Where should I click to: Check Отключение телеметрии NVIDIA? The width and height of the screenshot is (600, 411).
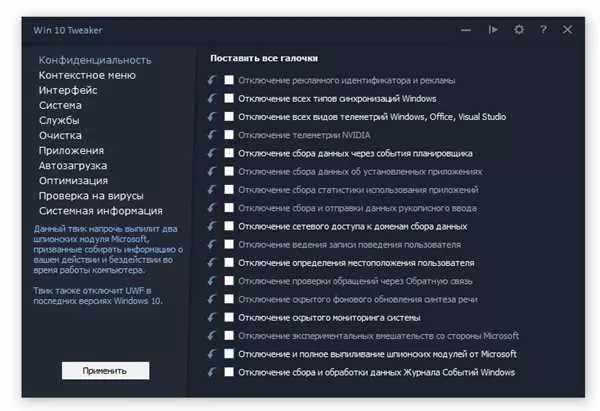tap(229, 135)
